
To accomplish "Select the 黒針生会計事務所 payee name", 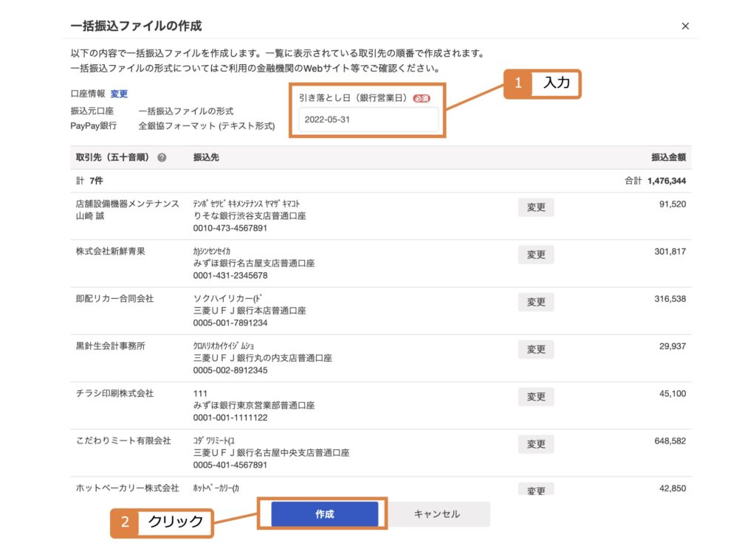I will click(x=111, y=346).
